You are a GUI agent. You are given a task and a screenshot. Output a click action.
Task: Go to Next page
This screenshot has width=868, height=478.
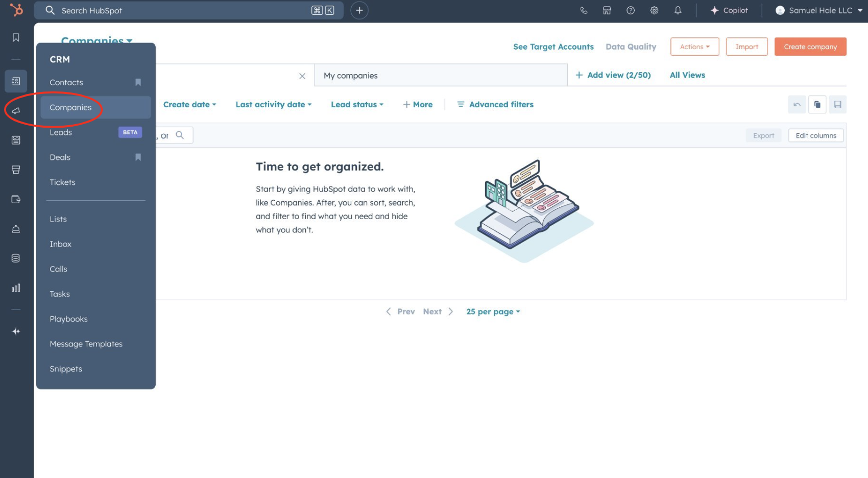click(x=438, y=312)
